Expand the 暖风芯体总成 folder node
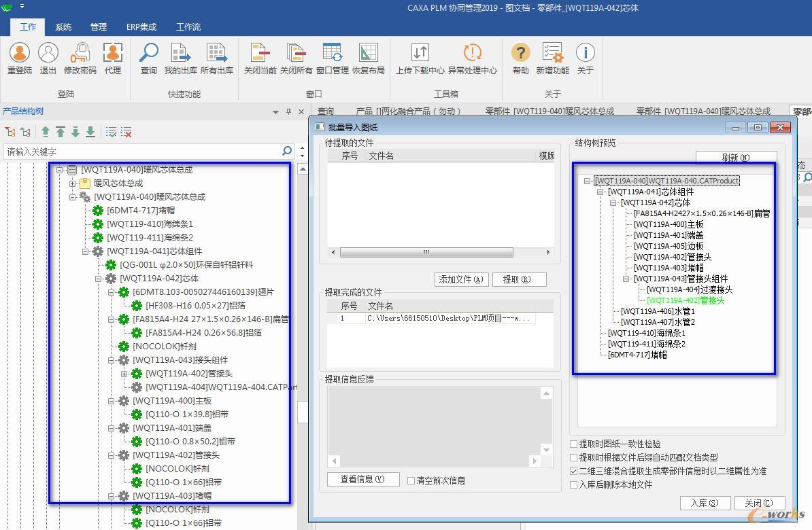Screen dimensions: 812x530 [x=73, y=183]
